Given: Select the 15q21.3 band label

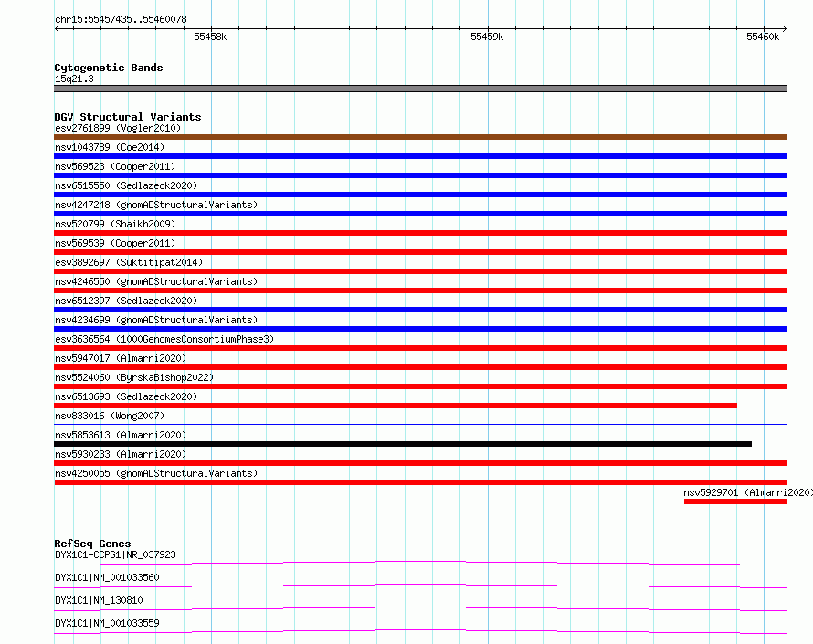Looking at the screenshot, I should pyautogui.click(x=74, y=79).
